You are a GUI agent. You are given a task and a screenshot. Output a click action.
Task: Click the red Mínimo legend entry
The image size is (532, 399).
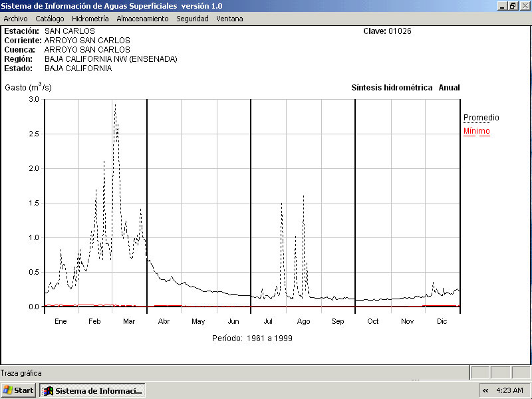[476, 131]
